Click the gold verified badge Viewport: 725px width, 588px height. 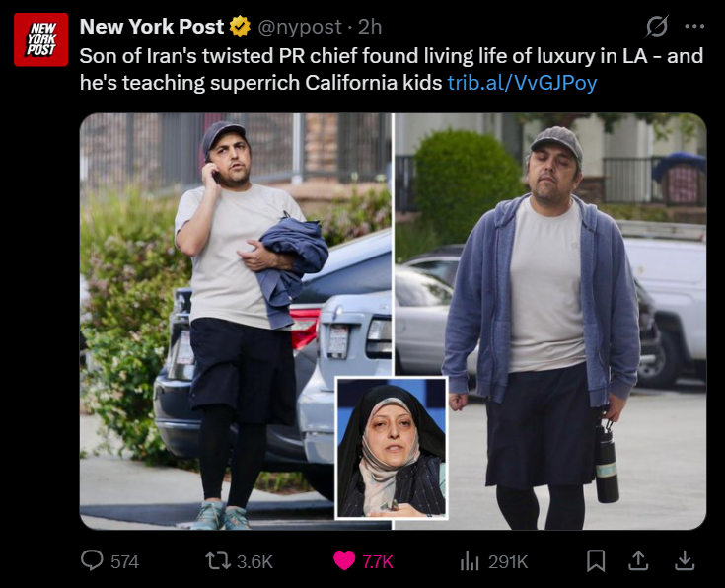tap(240, 27)
